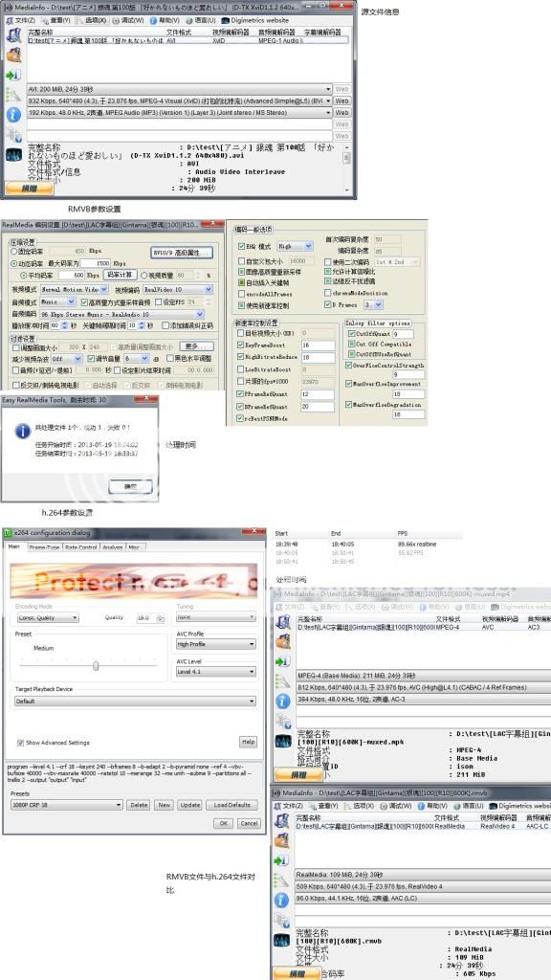The image size is (551, 980).
Task: Open file icon in the AVI MediaInfo window
Action: coord(13,35)
